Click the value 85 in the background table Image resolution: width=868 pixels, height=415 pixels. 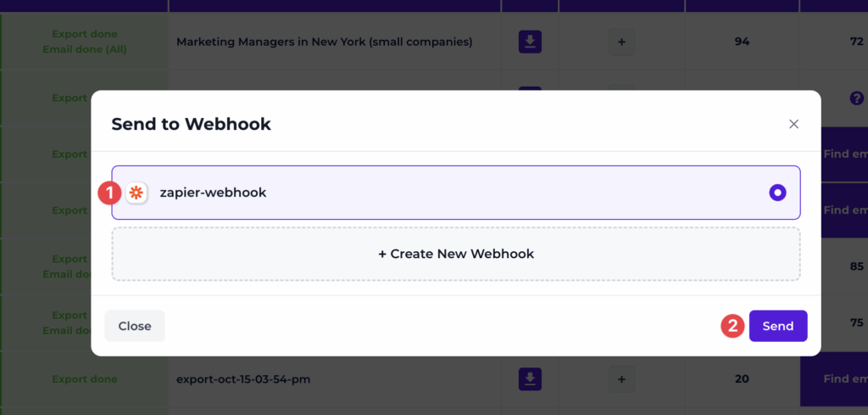[856, 266]
